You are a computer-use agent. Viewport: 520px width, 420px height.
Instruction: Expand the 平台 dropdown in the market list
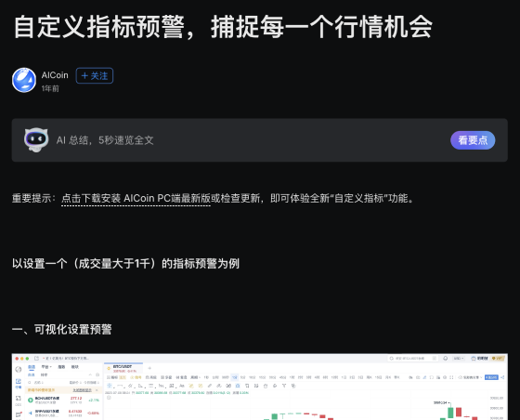tap(46, 367)
